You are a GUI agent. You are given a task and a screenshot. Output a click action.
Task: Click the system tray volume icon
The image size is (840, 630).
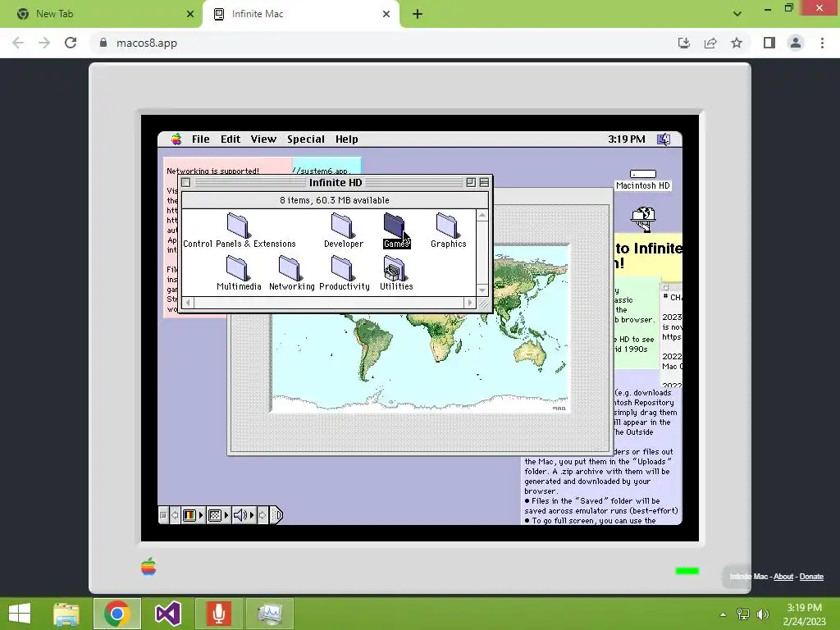[x=763, y=614]
